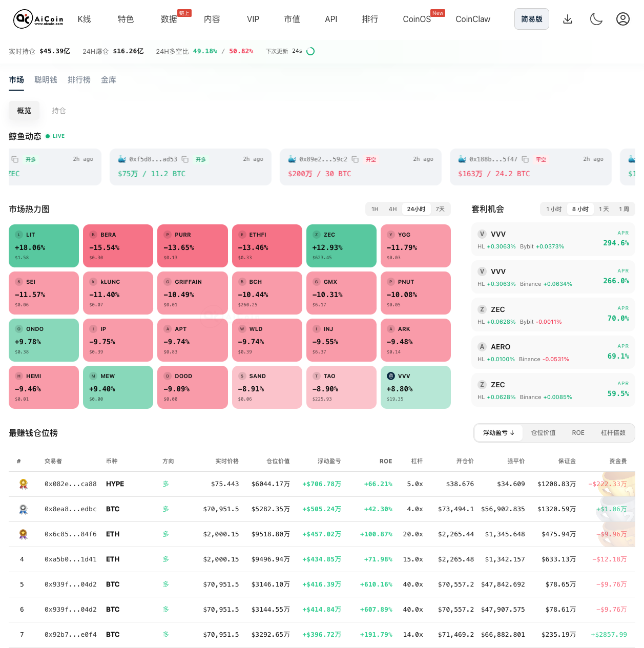644x648 pixels.
Task: Click whale icon beside 0xf5d8...ad53
Action: (x=122, y=159)
